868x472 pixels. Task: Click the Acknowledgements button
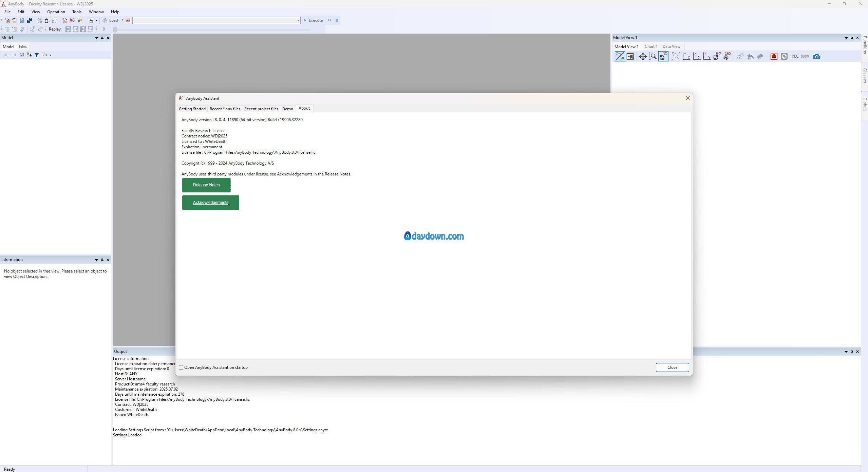(211, 203)
